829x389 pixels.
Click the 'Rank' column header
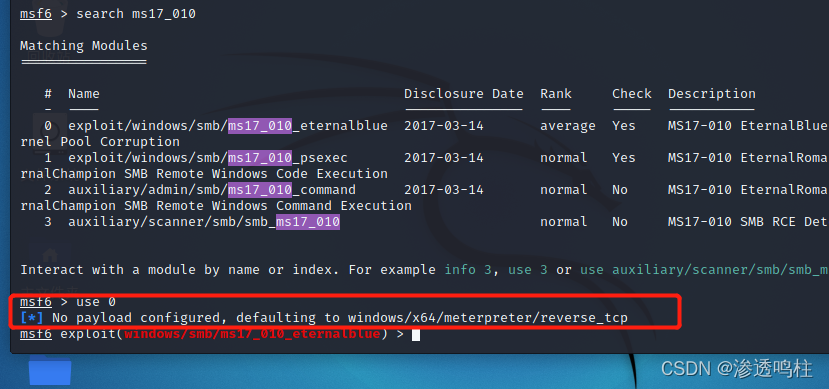[x=556, y=94]
